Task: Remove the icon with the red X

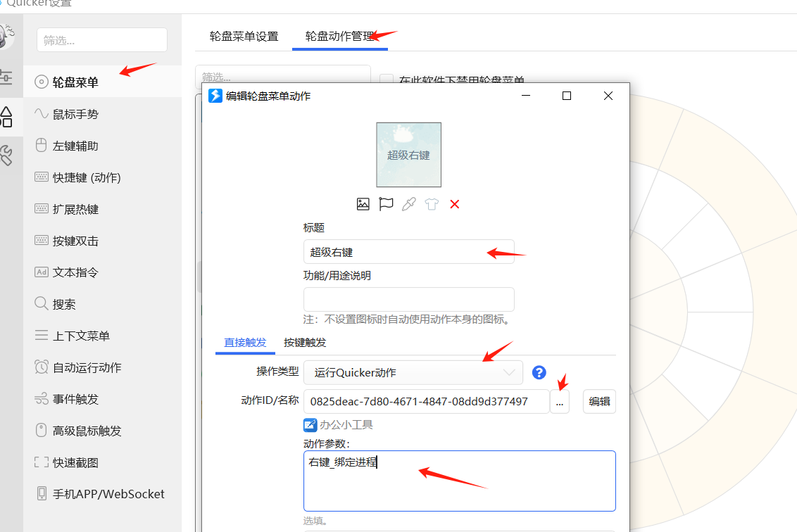Action: 454,204
